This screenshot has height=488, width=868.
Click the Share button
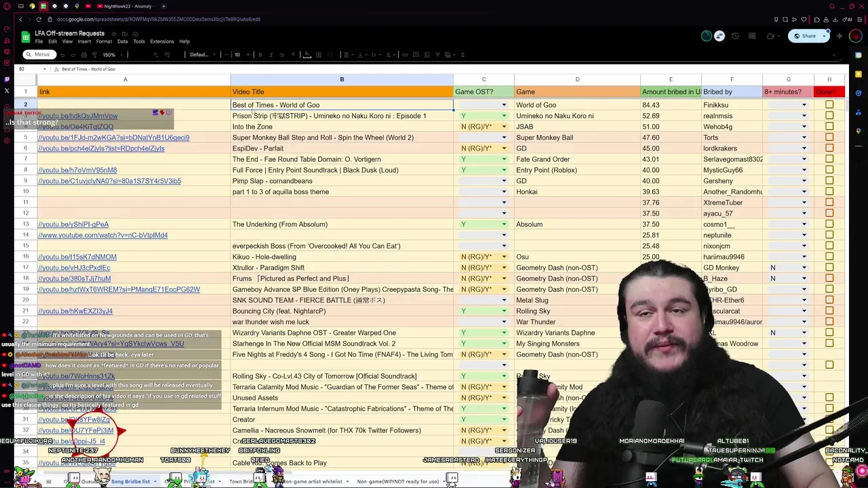click(804, 36)
